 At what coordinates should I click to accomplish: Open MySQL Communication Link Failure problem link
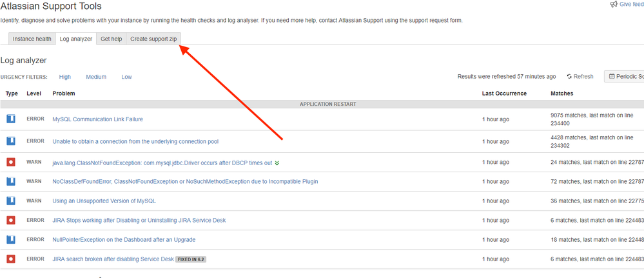[98, 119]
